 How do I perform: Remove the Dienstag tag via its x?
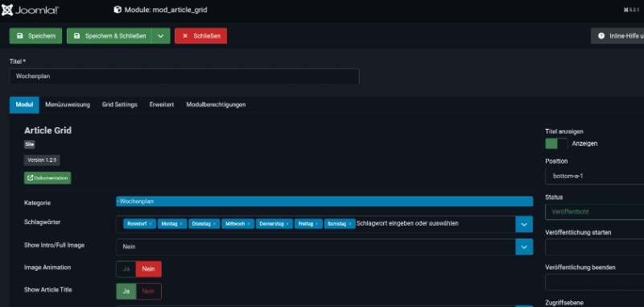tap(214, 224)
